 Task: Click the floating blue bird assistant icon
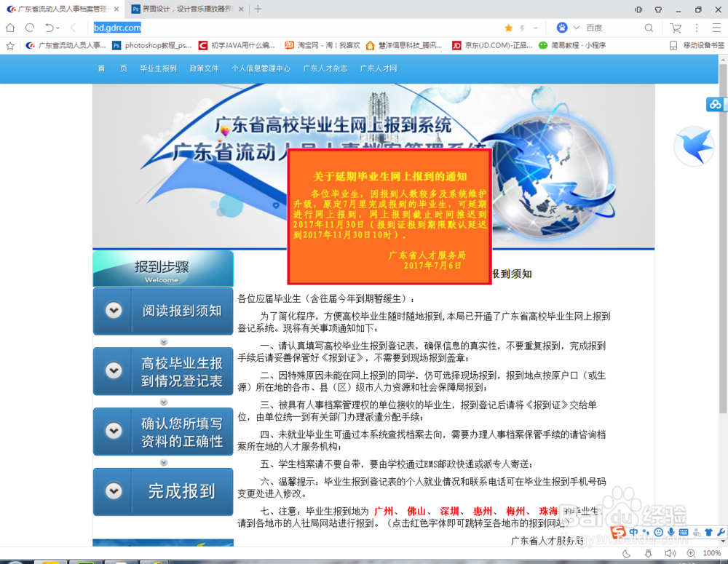click(x=694, y=146)
